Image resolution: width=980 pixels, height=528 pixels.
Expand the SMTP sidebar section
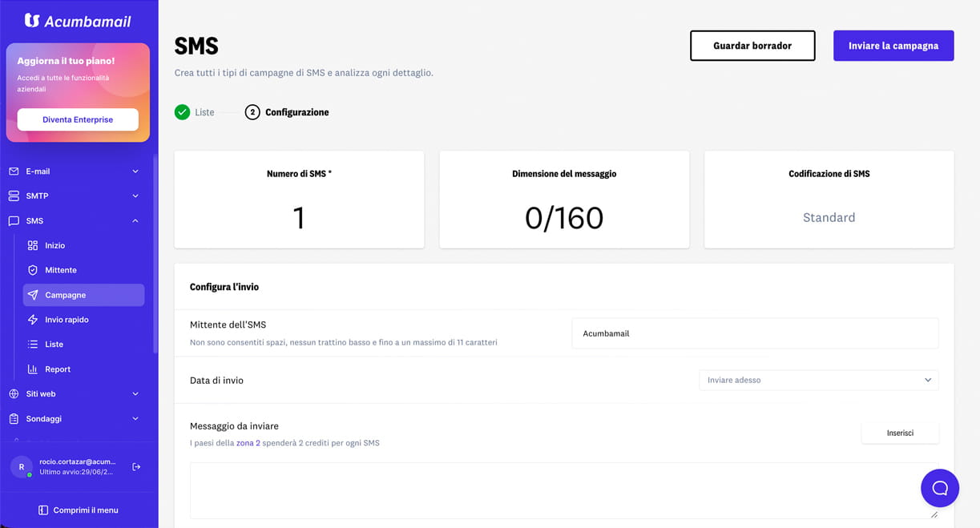[x=75, y=195]
